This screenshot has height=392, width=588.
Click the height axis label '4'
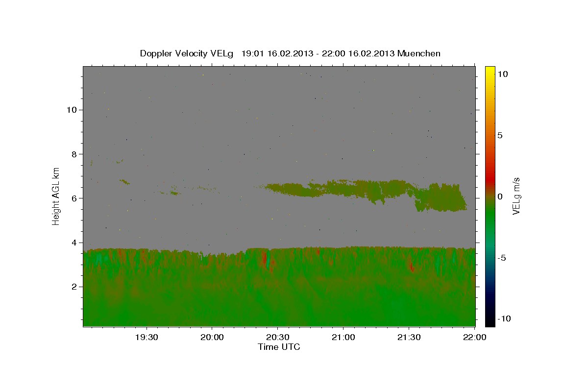click(73, 243)
